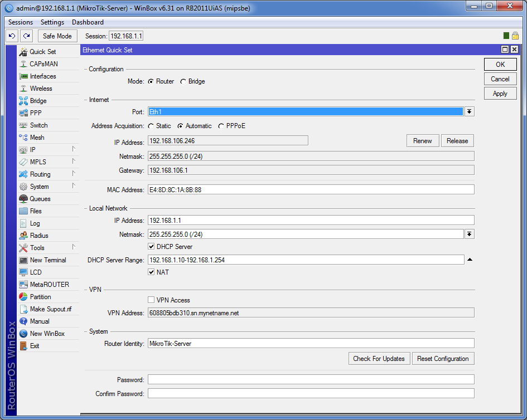Expand the System submenu in sidebar
The image size is (527, 420).
[74, 186]
